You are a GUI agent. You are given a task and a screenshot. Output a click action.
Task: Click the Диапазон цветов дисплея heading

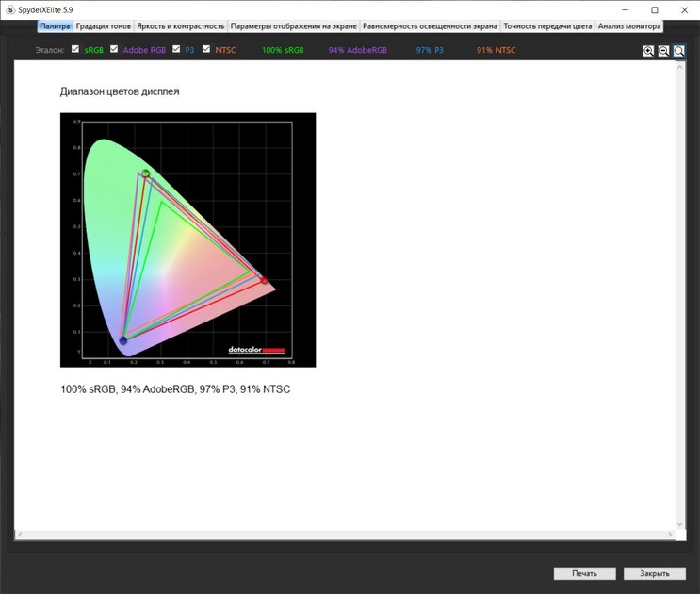120,91
